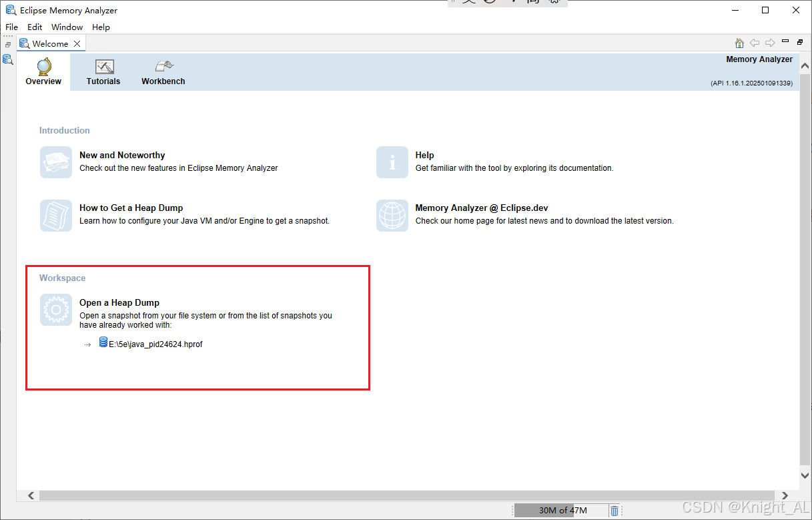This screenshot has height=520, width=812.
Task: Open the Help menu
Action: 101,27
